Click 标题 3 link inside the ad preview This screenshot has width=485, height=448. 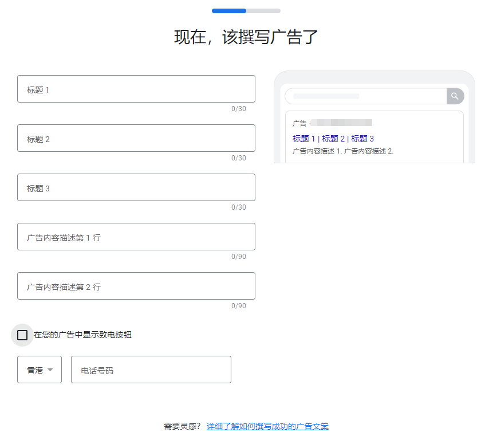click(x=363, y=138)
